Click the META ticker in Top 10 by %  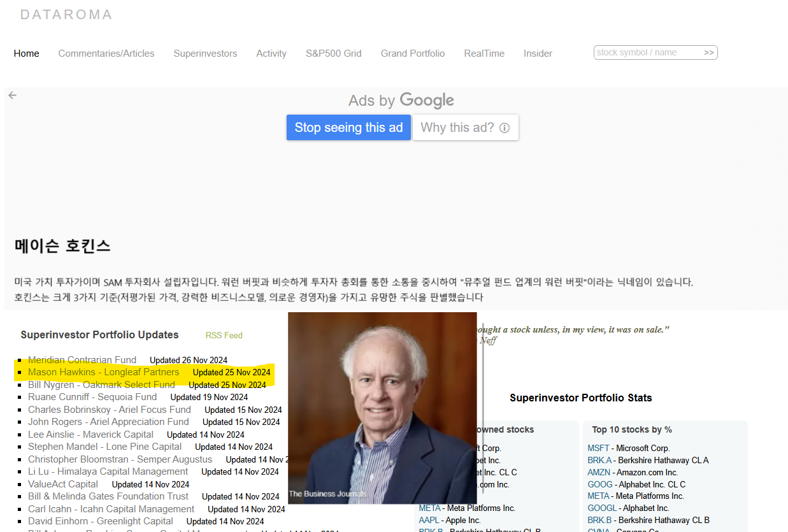[x=598, y=496]
